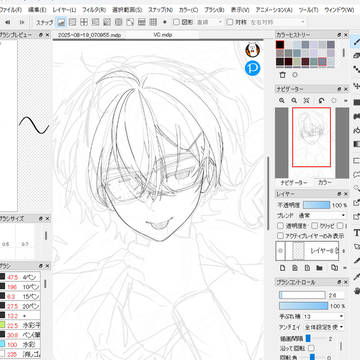Open layer panel extra options menu
Viewport: 360px width, 360px height.
pos(344,268)
